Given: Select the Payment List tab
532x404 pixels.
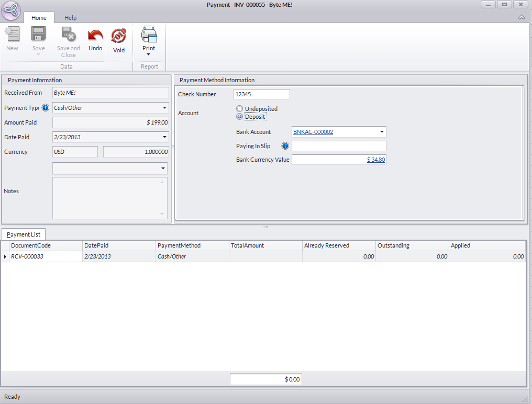Looking at the screenshot, I should point(24,234).
